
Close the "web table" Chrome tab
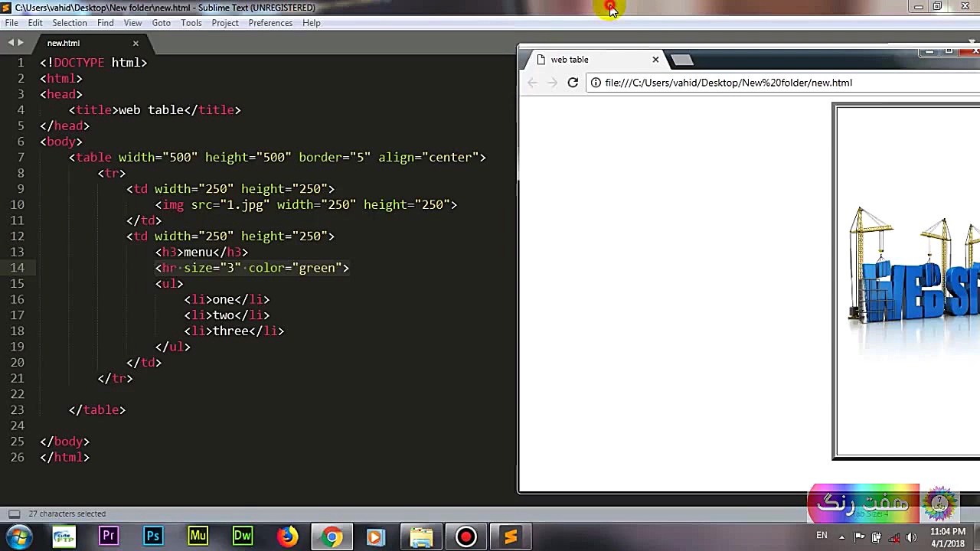pos(655,60)
